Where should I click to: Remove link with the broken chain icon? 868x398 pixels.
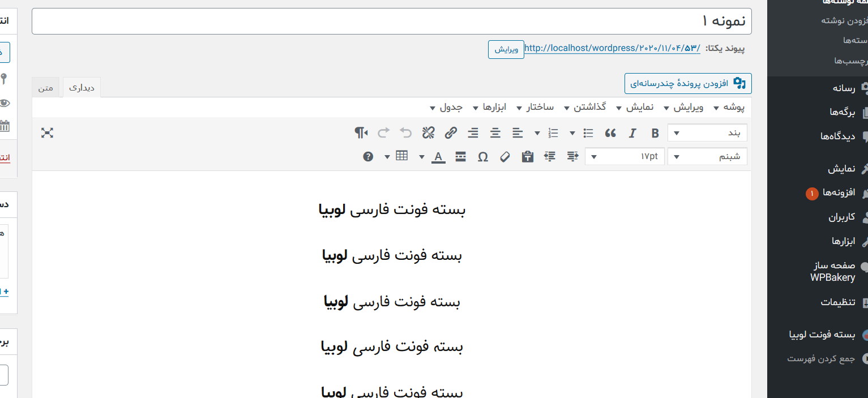coord(429,133)
